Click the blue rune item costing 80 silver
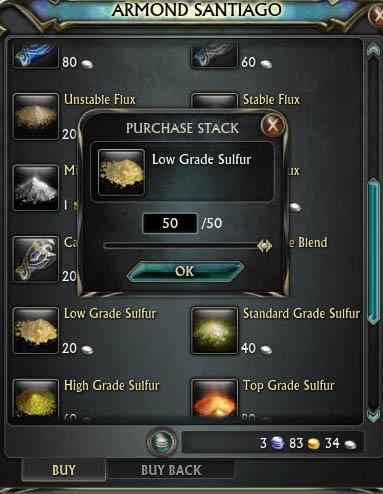 [x=36, y=55]
